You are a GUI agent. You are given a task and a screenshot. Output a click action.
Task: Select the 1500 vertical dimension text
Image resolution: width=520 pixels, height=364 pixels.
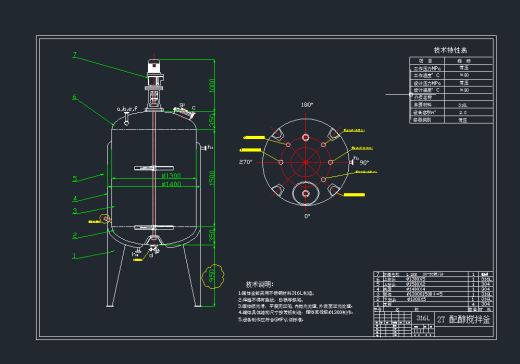[212, 178]
